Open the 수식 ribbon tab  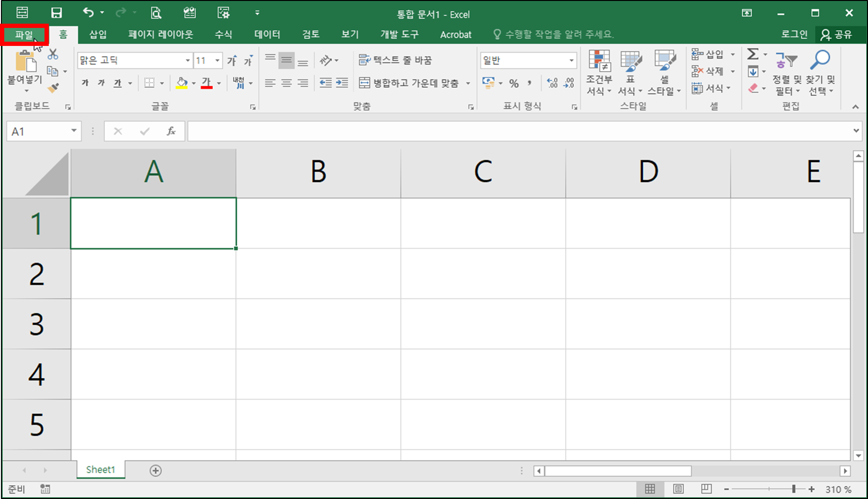(223, 35)
